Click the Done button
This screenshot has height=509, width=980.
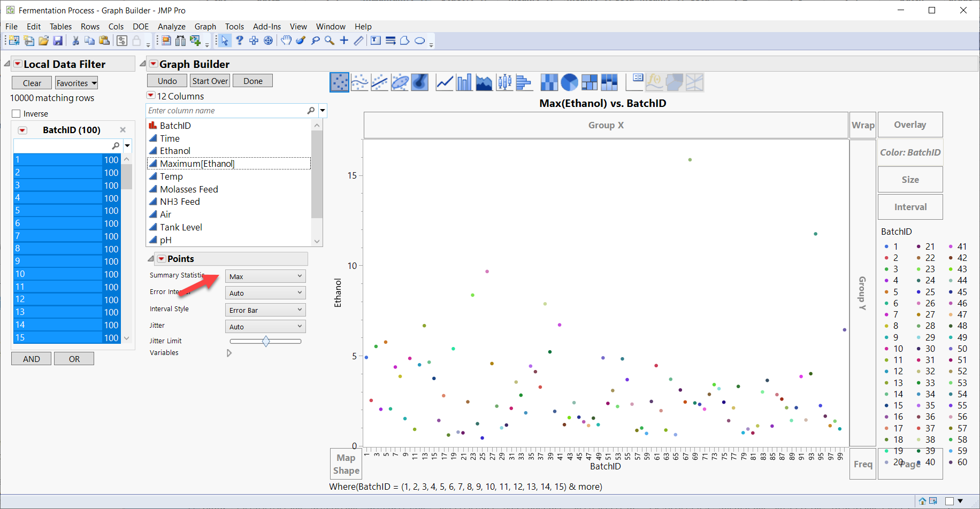pyautogui.click(x=252, y=80)
